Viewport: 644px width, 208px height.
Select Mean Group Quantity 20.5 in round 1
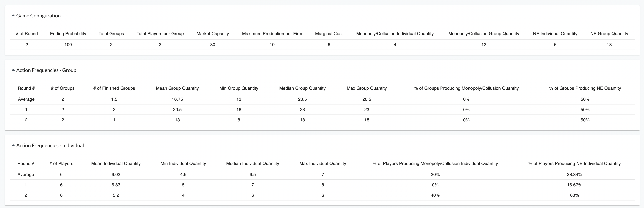(177, 110)
